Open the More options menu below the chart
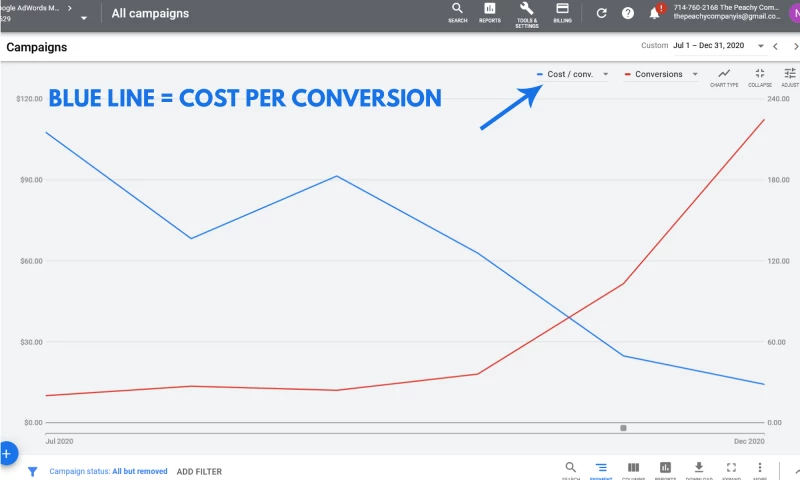 760,469
